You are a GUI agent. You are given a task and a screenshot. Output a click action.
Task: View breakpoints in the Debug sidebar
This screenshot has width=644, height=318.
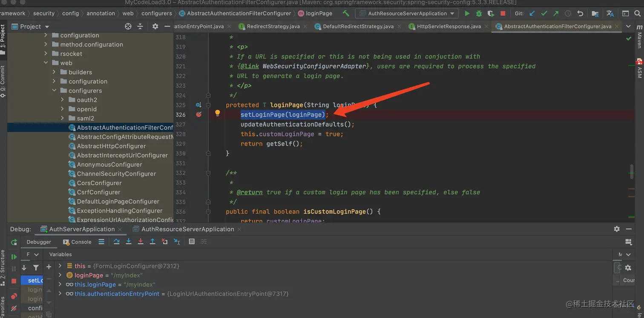pyautogui.click(x=14, y=296)
